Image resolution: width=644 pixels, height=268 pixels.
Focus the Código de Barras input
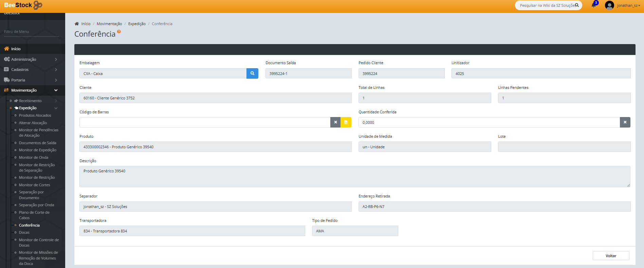pyautogui.click(x=205, y=122)
